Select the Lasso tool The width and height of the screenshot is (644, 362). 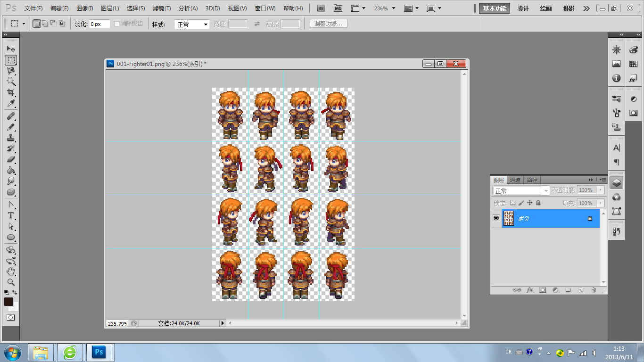click(11, 71)
